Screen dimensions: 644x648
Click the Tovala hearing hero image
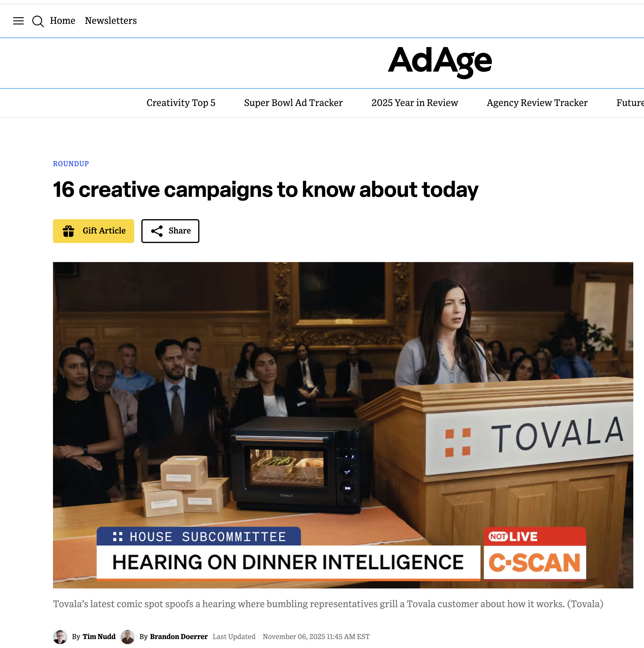[x=343, y=425]
